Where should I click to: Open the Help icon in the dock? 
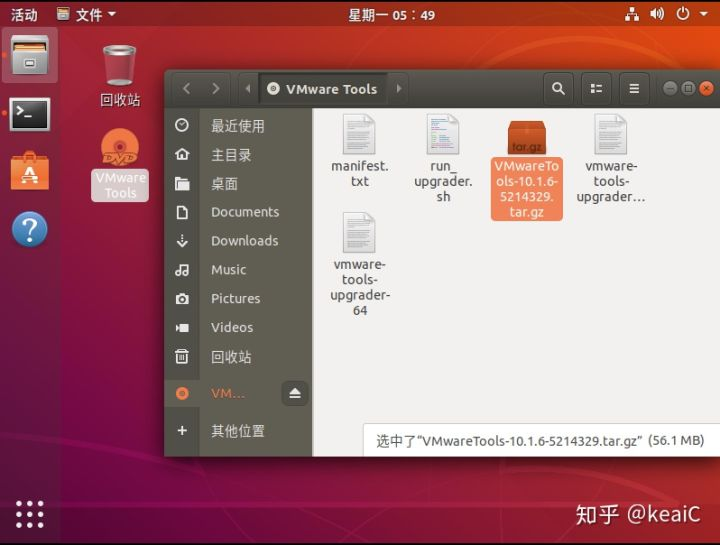coord(30,229)
